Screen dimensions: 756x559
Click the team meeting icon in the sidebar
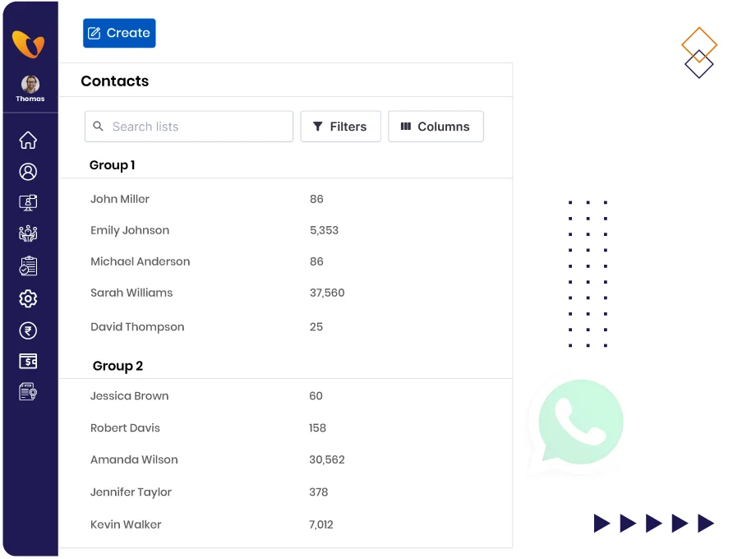pos(28,233)
